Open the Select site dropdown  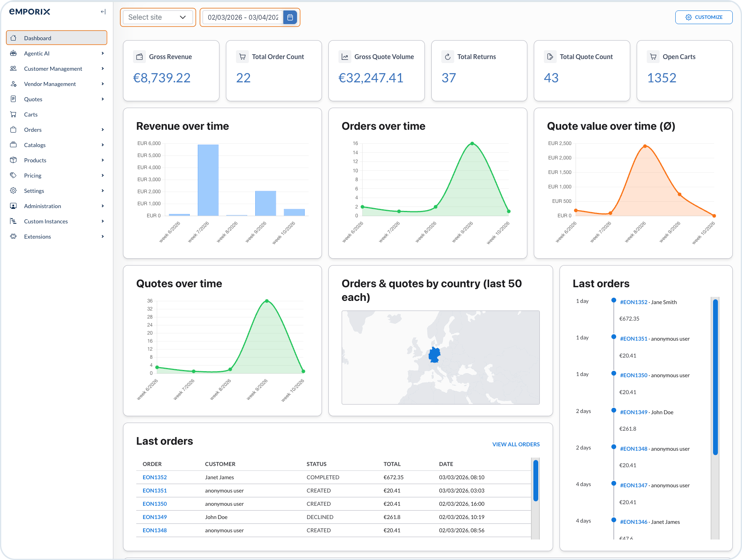[158, 17]
